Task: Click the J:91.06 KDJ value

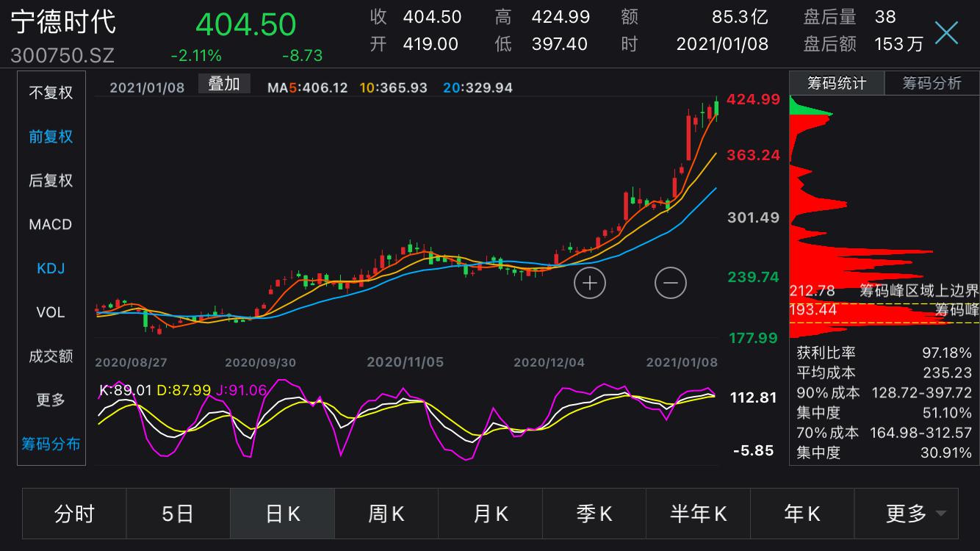Action: 241,390
